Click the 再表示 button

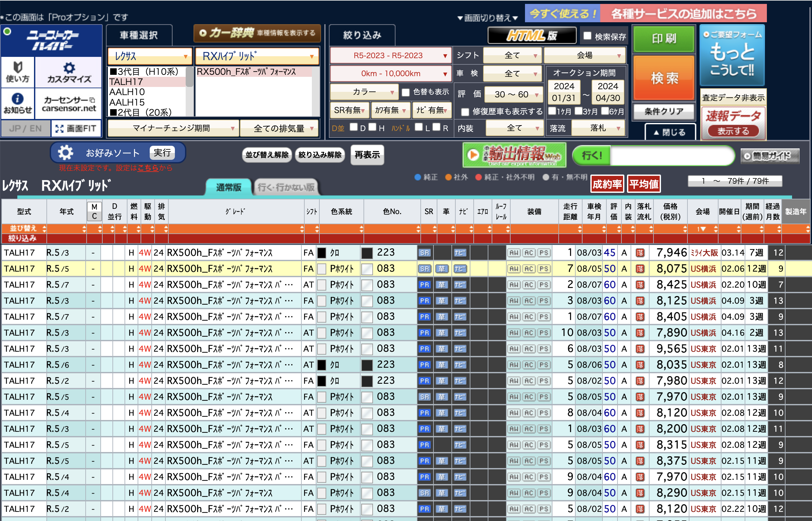click(367, 155)
